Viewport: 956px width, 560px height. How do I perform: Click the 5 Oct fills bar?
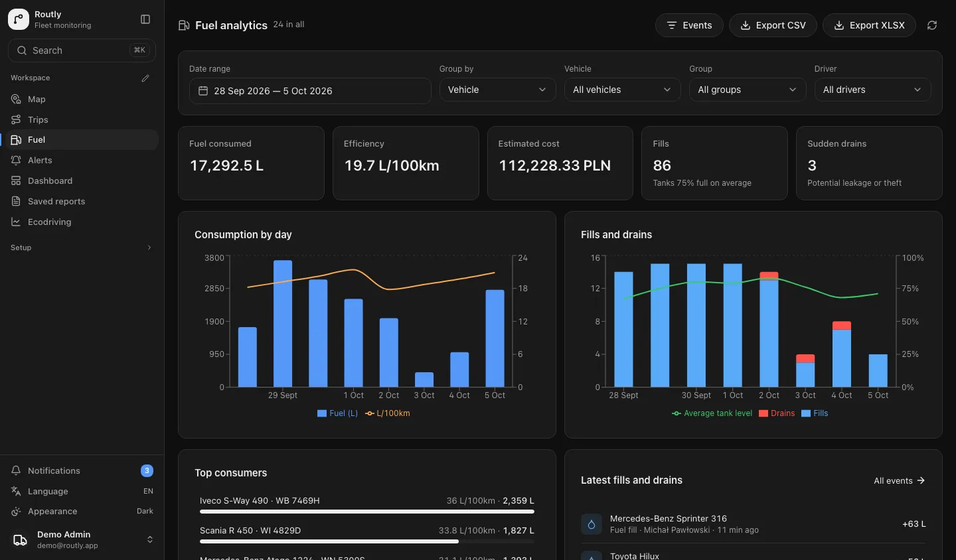click(878, 370)
